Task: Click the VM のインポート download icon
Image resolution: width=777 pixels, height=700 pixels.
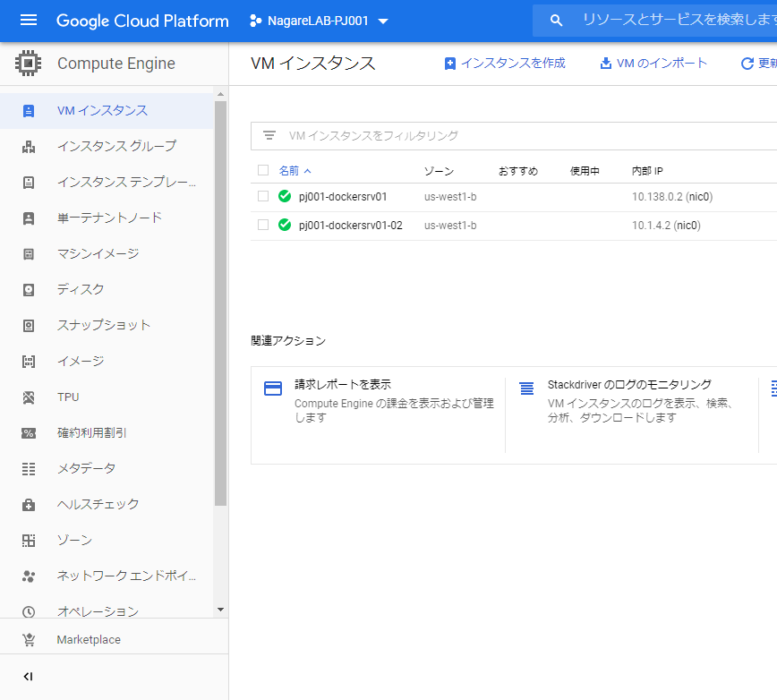Action: [x=605, y=64]
